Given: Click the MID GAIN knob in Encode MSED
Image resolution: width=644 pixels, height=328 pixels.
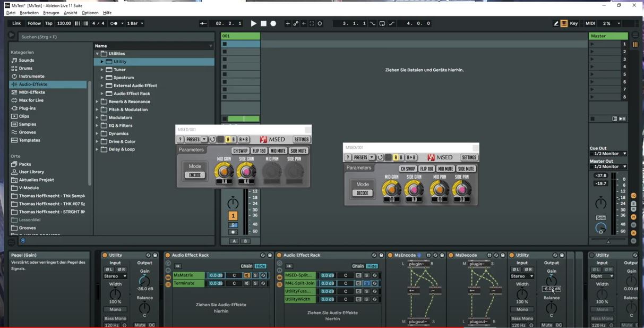Looking at the screenshot, I should pos(224,171).
